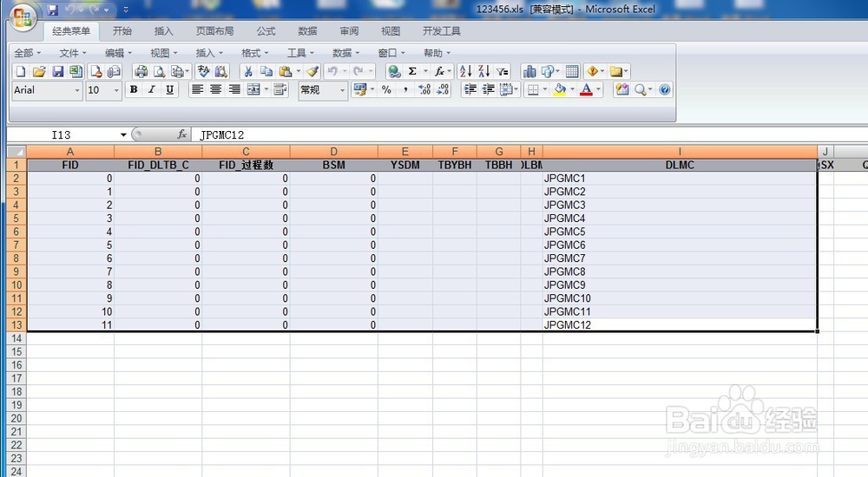Click the Select All corner button

pyautogui.click(x=16, y=152)
